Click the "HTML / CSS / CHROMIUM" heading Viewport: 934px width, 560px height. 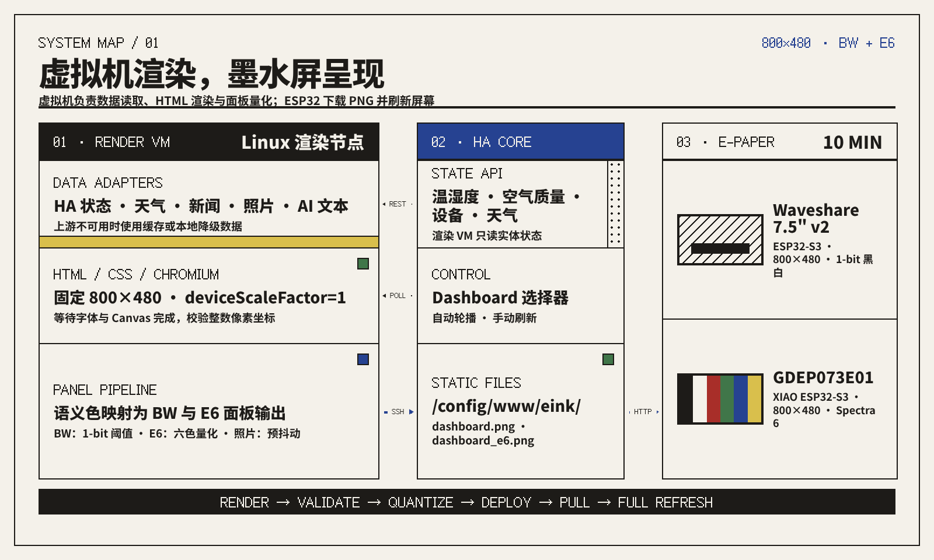[x=136, y=275]
